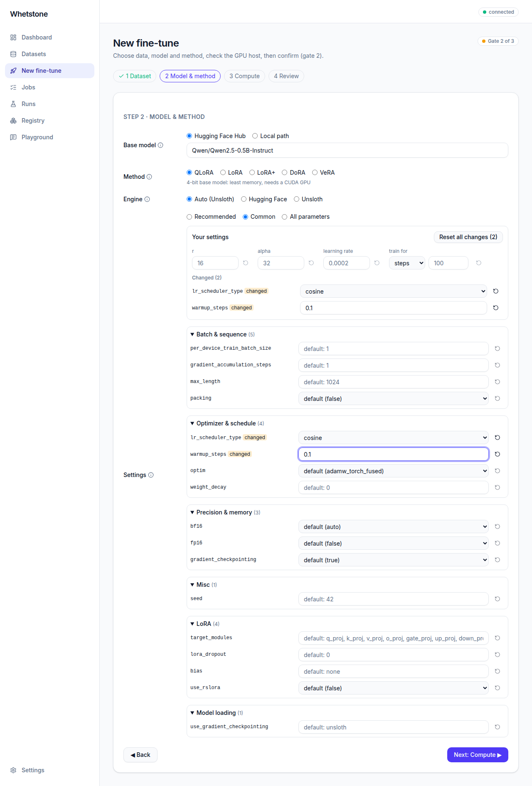Click the Registry icon in sidebar
532x786 pixels.
click(13, 121)
